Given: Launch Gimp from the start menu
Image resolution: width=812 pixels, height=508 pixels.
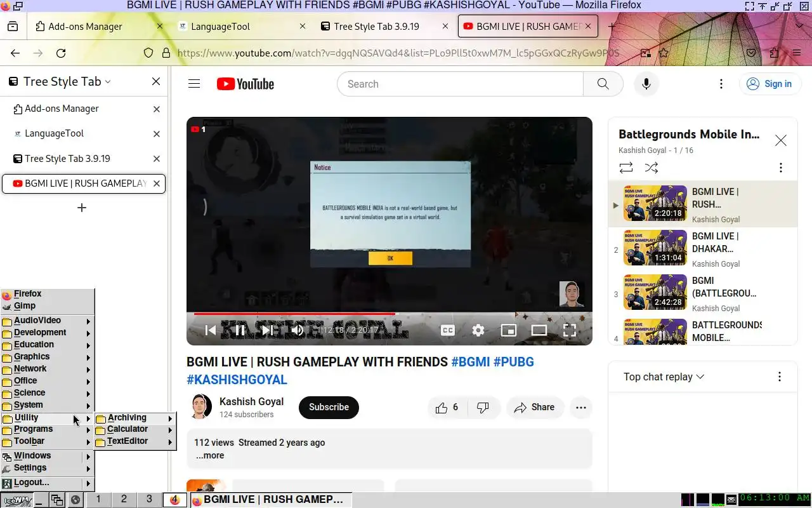Looking at the screenshot, I should [47, 306].
